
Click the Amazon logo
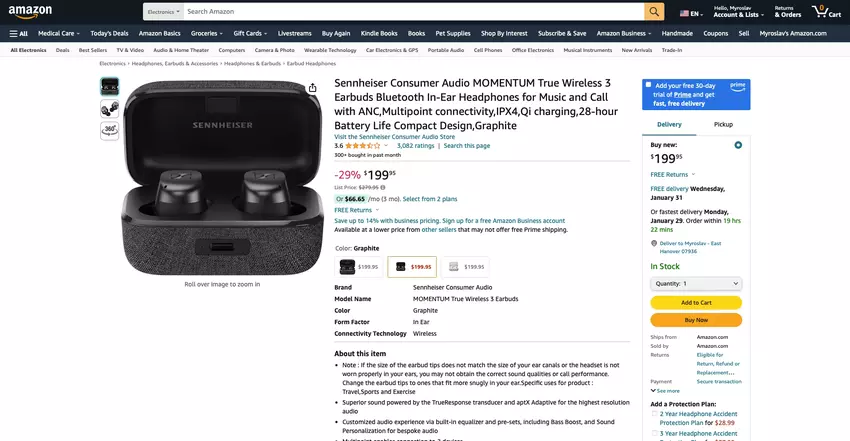(x=30, y=11)
